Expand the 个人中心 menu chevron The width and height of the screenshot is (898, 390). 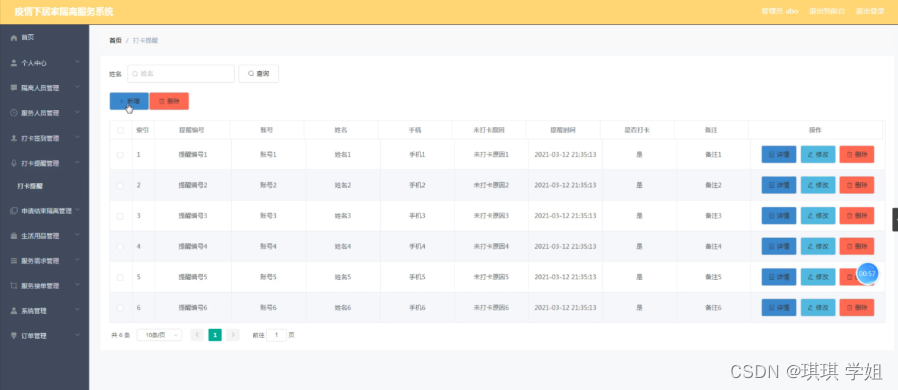coord(77,62)
